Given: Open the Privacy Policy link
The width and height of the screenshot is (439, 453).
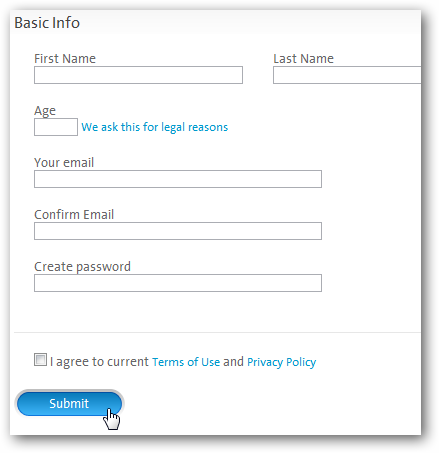Looking at the screenshot, I should point(282,362).
